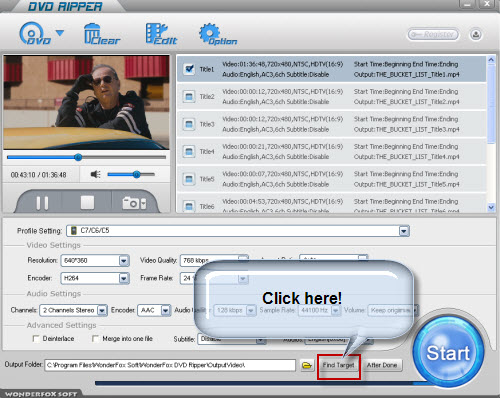Stop the video preview
Screen dimensions: 500x398
pos(87,202)
